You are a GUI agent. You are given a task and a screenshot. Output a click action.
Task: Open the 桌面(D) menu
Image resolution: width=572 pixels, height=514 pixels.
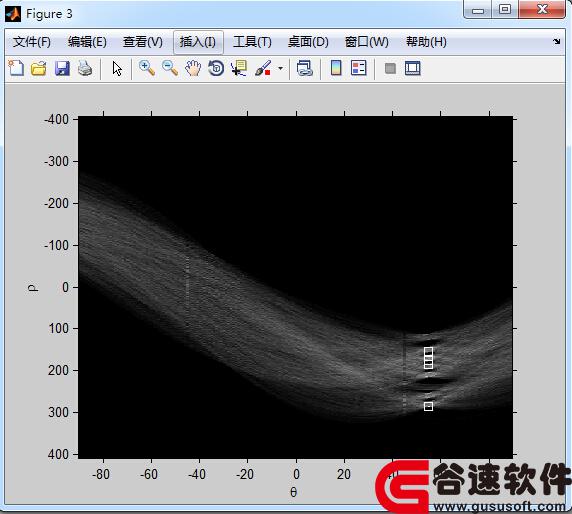point(308,42)
